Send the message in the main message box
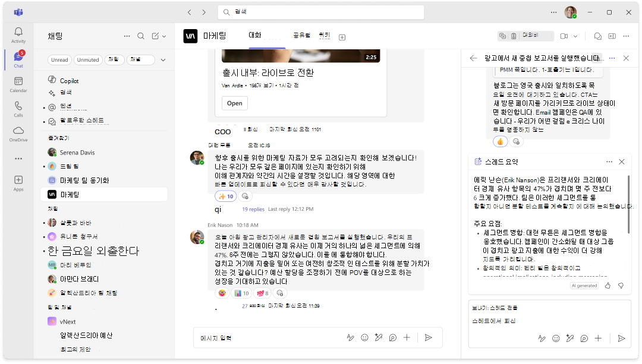The image size is (642, 364). point(428,337)
